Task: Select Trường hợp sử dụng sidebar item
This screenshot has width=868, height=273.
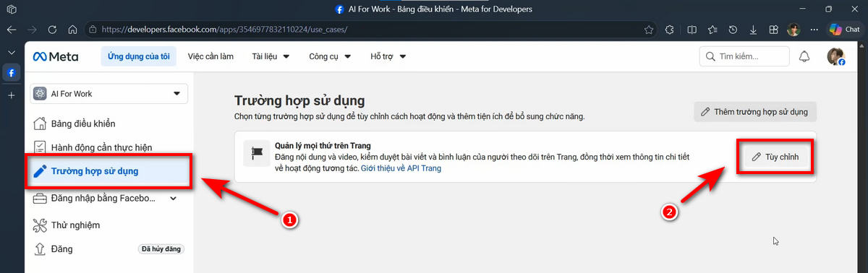Action: pos(109,171)
